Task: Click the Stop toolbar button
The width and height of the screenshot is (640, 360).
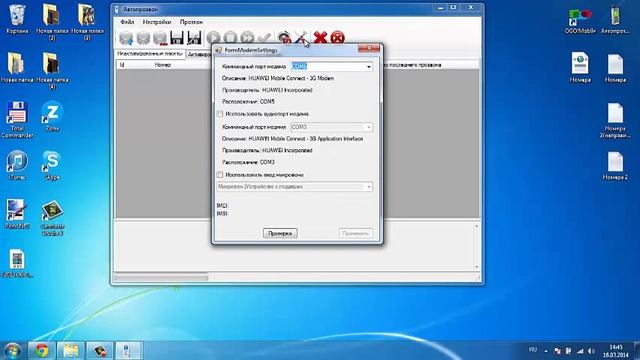Action: pyautogui.click(x=231, y=38)
